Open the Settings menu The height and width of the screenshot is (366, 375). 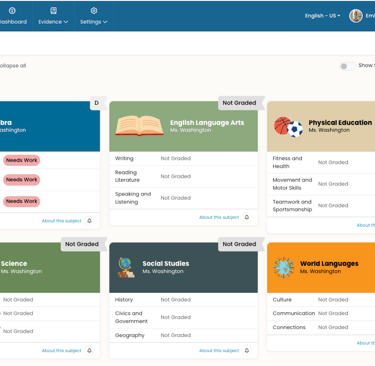click(x=93, y=16)
